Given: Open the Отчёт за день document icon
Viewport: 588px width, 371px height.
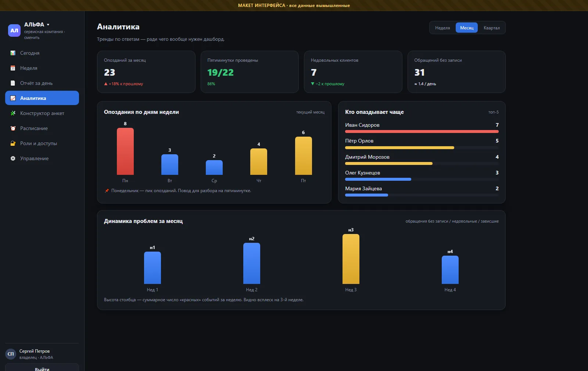Looking at the screenshot, I should [x=13, y=83].
